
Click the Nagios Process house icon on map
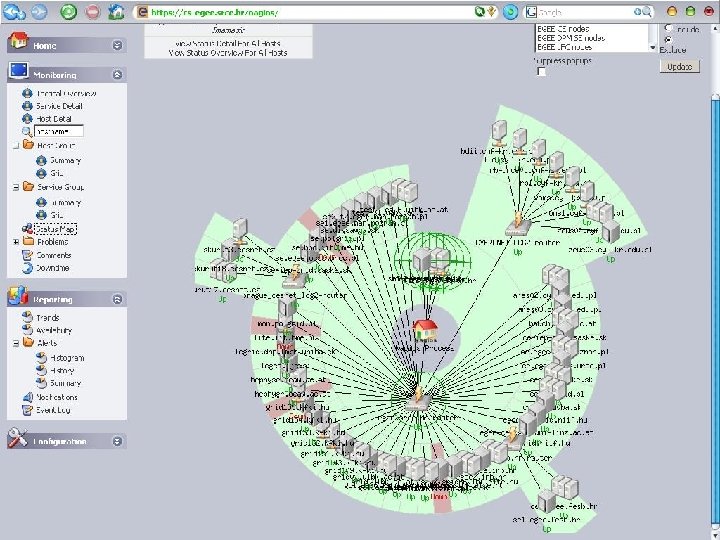point(425,330)
